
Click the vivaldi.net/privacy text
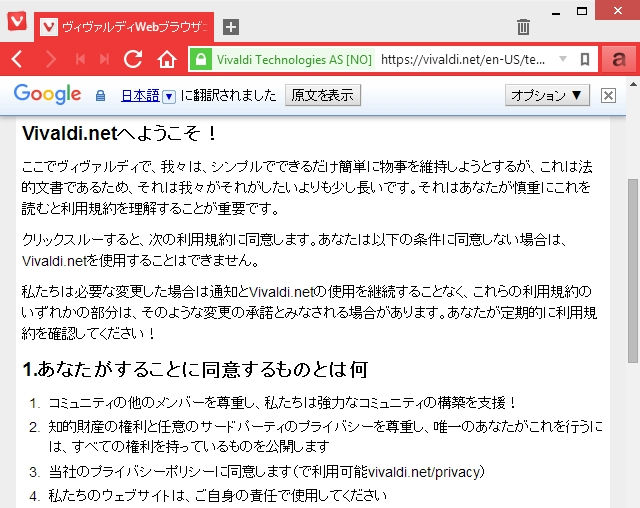(x=424, y=472)
